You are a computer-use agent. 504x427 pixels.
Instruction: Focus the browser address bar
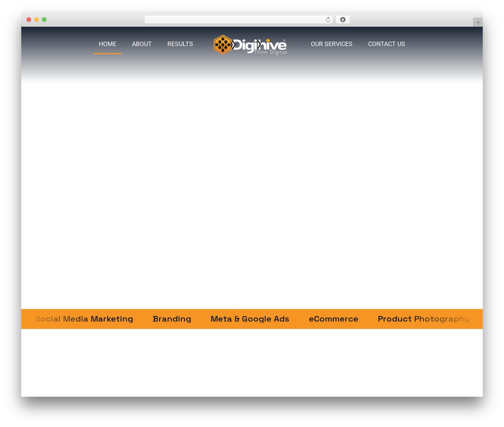pyautogui.click(x=238, y=20)
